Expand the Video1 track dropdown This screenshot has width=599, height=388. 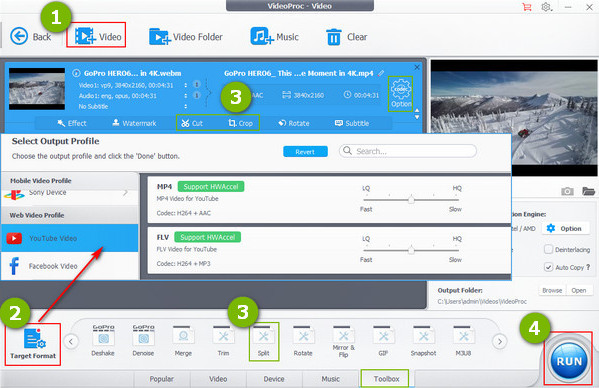tap(186, 85)
